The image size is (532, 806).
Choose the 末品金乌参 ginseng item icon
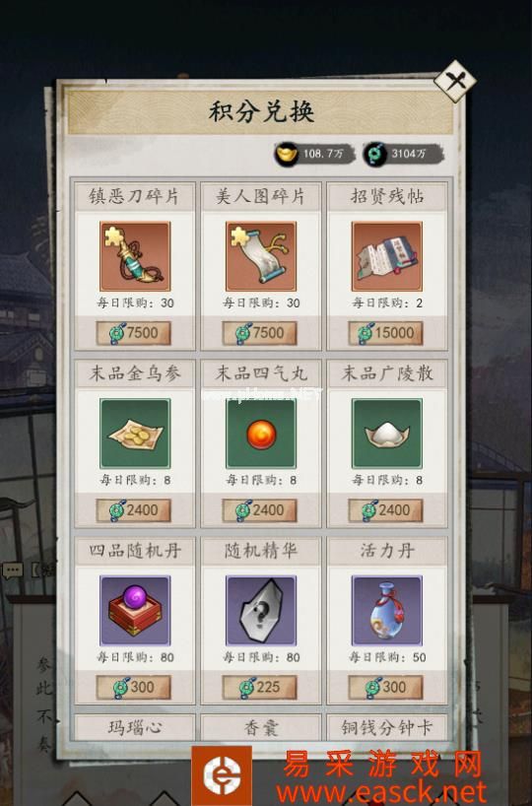click(135, 434)
